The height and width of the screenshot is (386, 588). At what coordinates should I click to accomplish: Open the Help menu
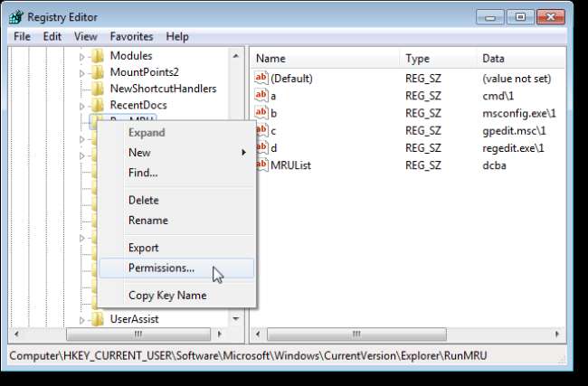point(177,37)
